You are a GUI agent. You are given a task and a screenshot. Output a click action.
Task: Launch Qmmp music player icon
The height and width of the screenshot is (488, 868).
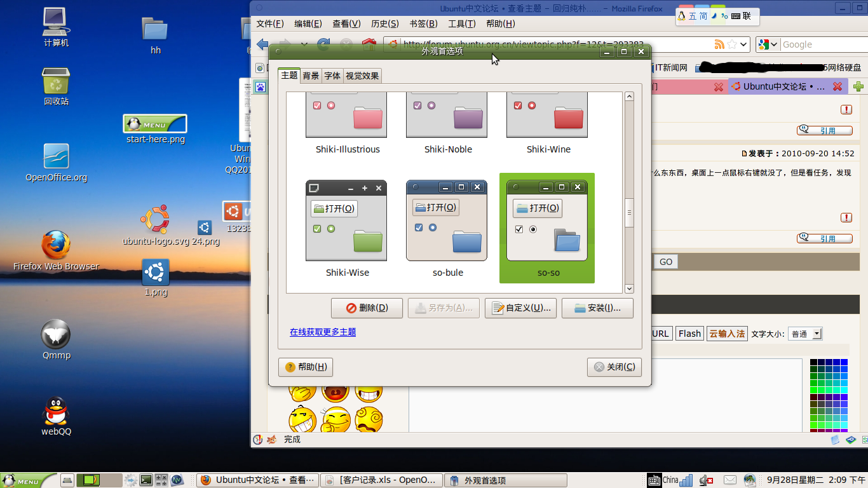[56, 339]
